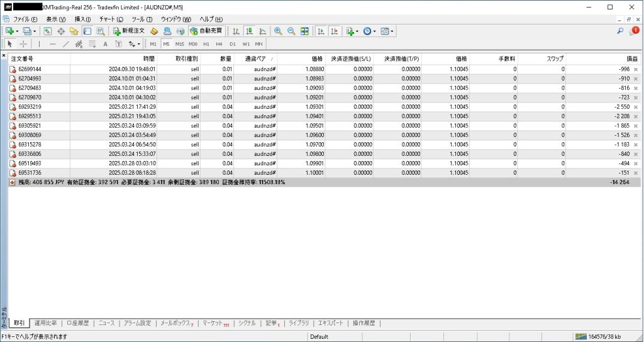Switch to the 口座履歴 tab
This screenshot has height=342, width=644.
(79, 323)
